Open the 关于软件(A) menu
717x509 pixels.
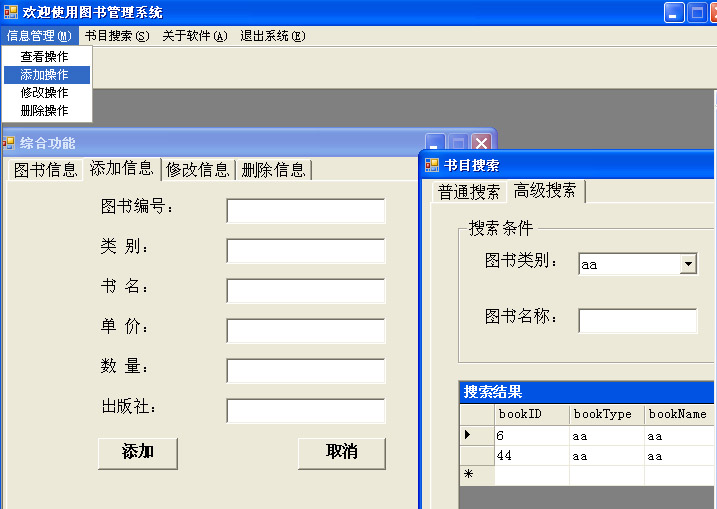[x=195, y=36]
